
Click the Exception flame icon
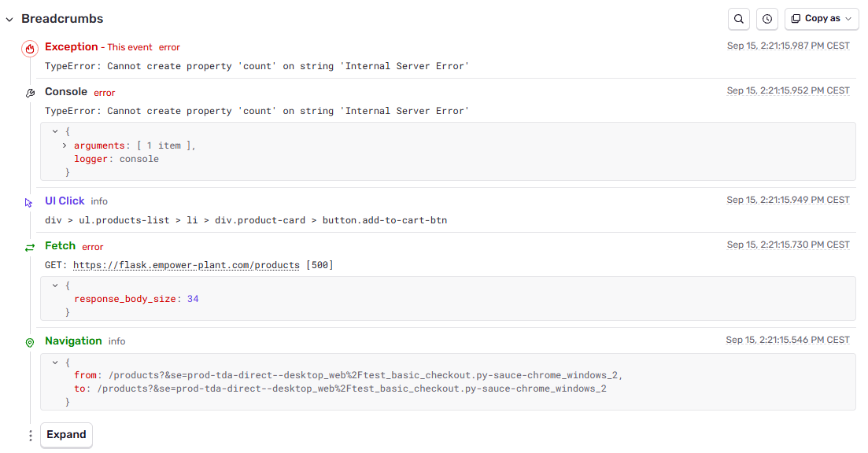pos(30,49)
